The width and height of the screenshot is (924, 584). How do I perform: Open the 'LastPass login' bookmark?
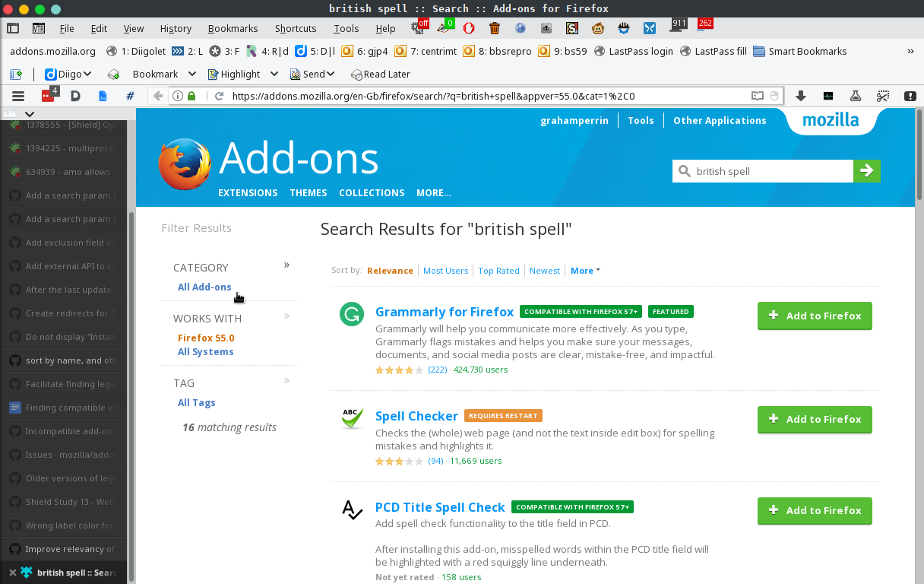[633, 51]
